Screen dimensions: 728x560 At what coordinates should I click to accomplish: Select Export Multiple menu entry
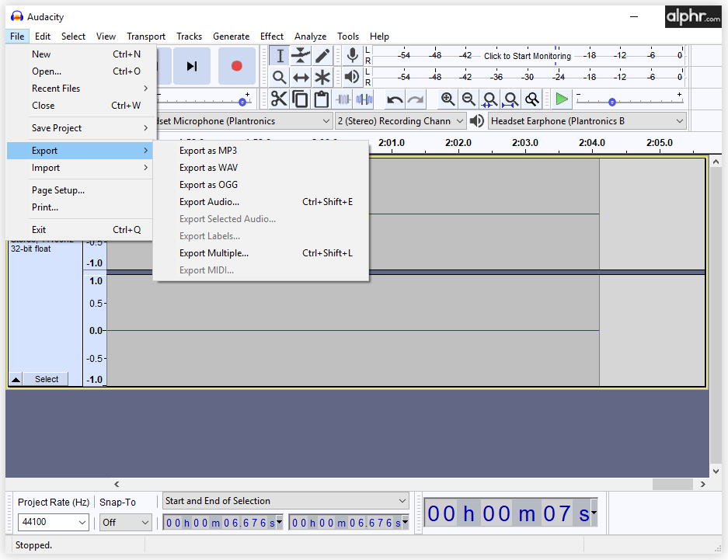(x=214, y=253)
